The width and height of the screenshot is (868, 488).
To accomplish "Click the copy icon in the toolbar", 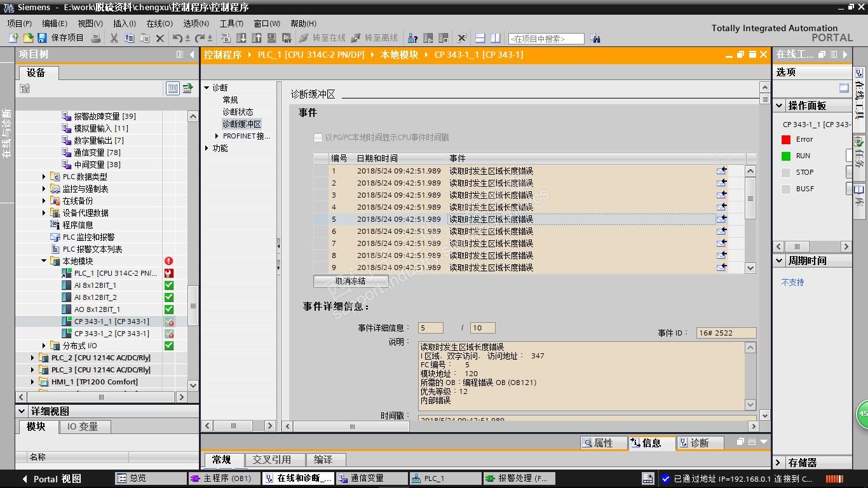I will (x=130, y=38).
